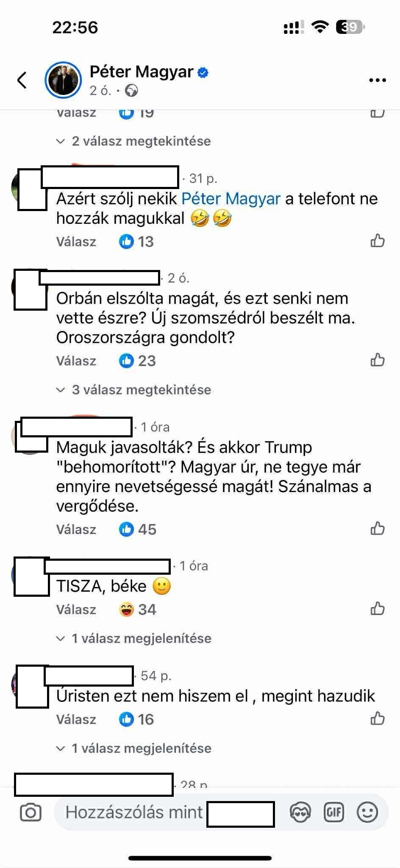
Task: Open the avatar sticker picker icon
Action: 300,812
